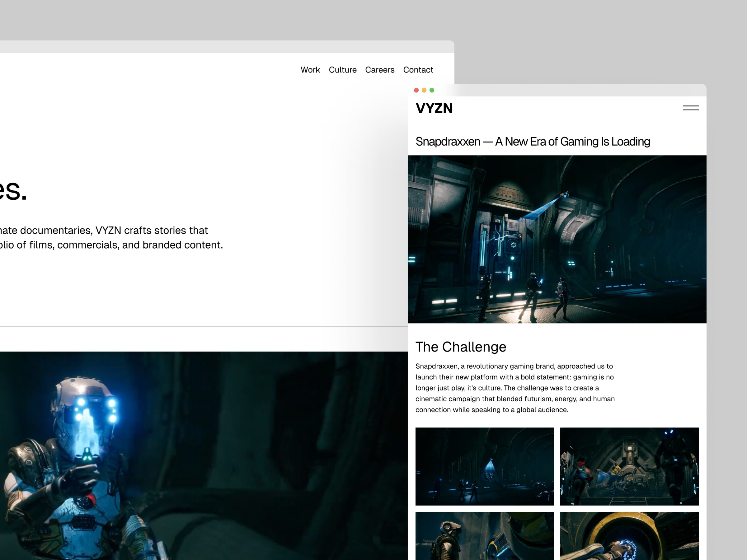Open the yellow ring portal thumbnail
The height and width of the screenshot is (560, 747).
coord(629,536)
